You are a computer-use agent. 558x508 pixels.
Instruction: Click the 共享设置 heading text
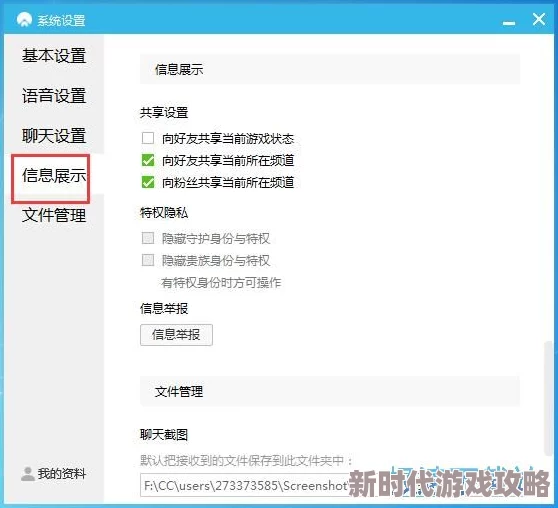pyautogui.click(x=164, y=113)
